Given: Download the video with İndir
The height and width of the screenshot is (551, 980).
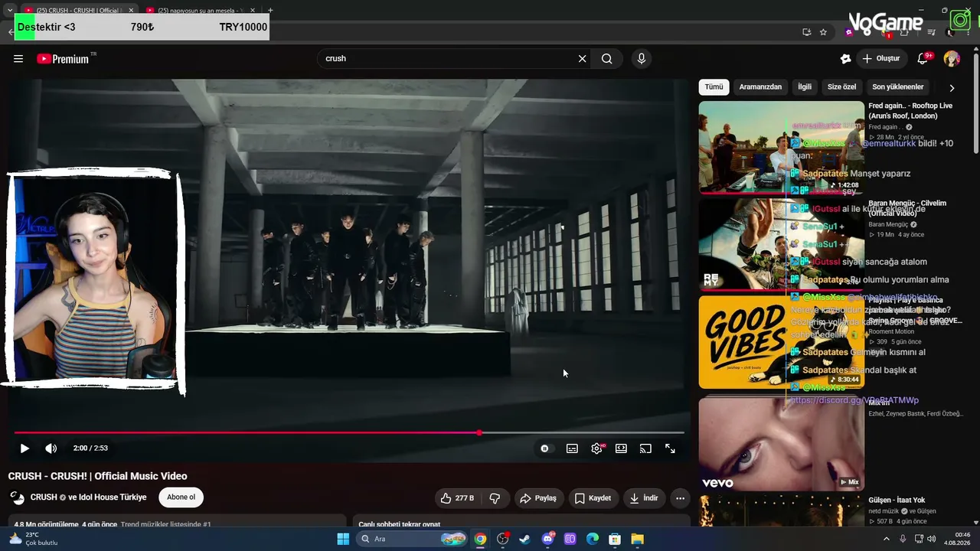Looking at the screenshot, I should point(644,498).
